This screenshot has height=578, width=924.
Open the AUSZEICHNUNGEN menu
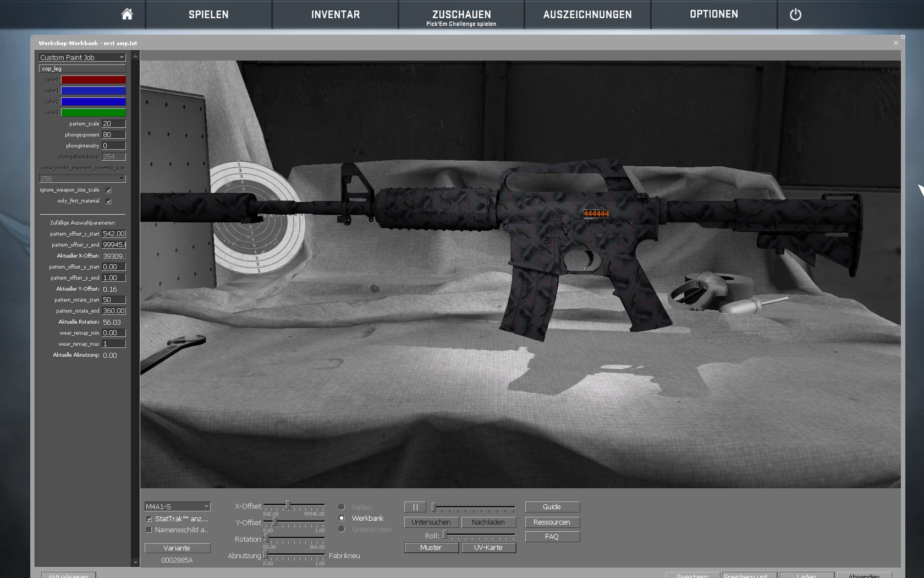coord(587,15)
